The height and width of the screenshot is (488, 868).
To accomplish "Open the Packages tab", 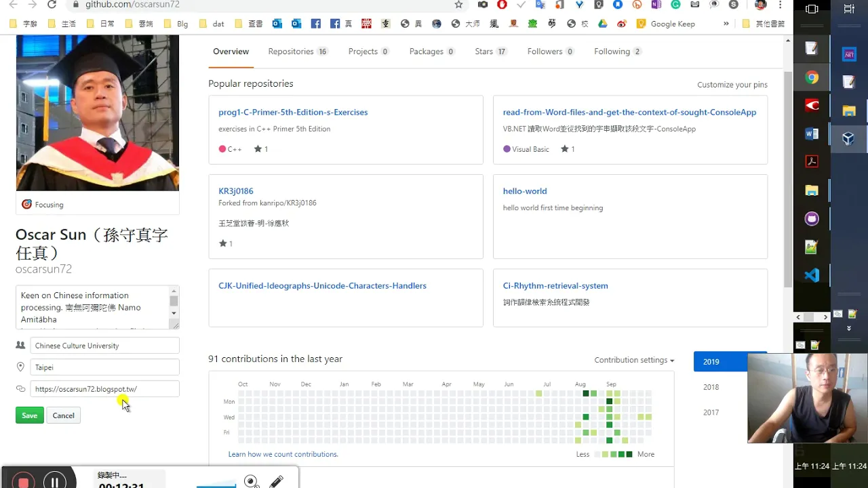I will pos(432,52).
